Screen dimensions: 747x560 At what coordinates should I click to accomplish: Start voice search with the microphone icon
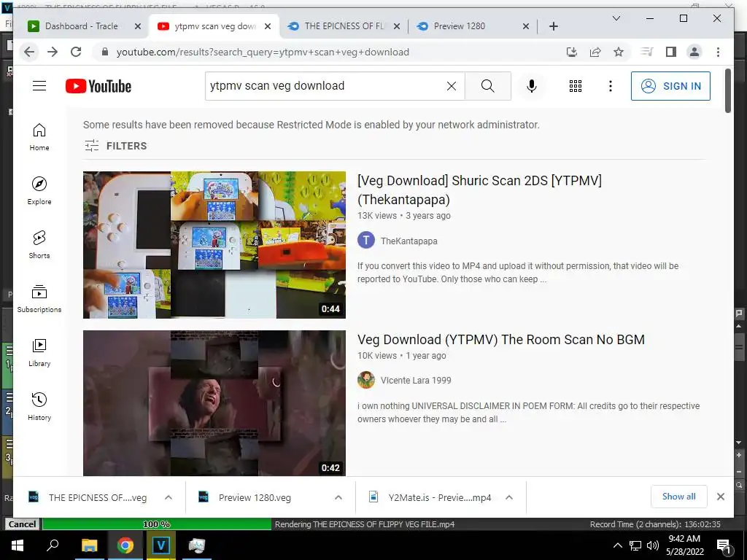532,86
